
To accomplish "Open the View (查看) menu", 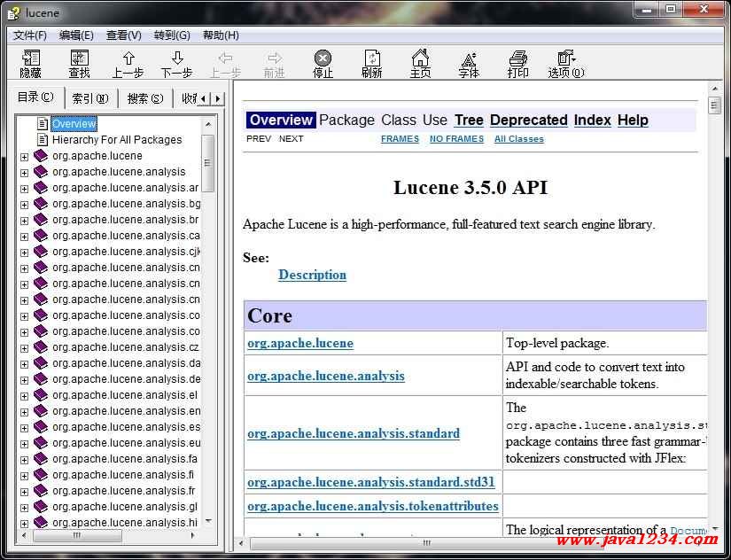I will pyautogui.click(x=123, y=35).
